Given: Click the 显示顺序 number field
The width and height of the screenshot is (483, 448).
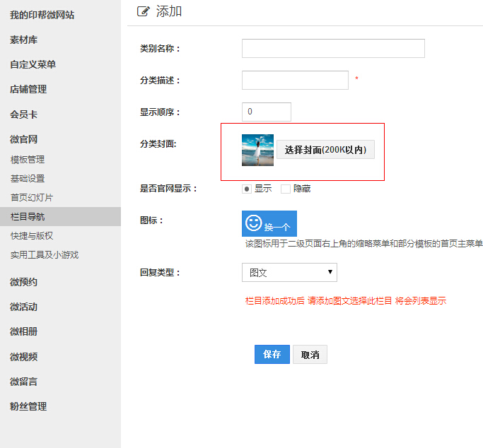Looking at the screenshot, I should point(267,112).
